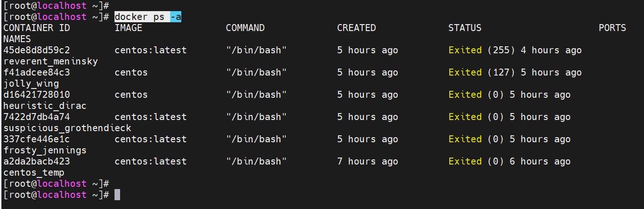Click the PORTS column header
This screenshot has height=209, width=644.
[x=612, y=28]
